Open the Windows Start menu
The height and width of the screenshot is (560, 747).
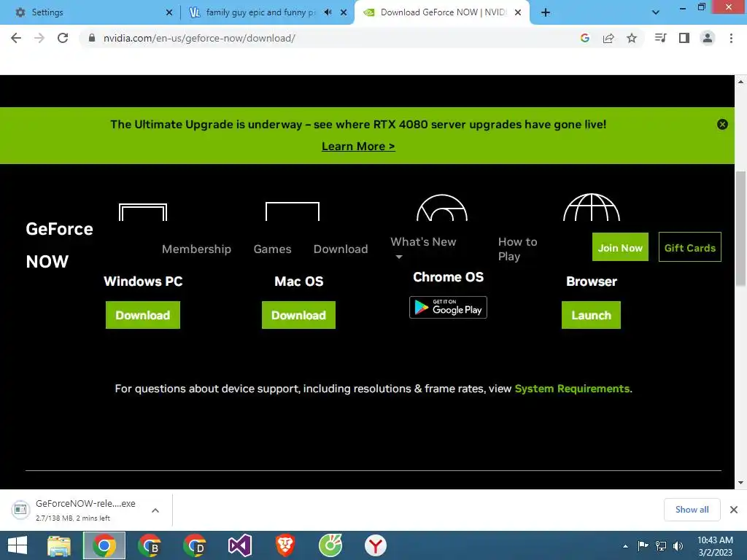click(18, 545)
